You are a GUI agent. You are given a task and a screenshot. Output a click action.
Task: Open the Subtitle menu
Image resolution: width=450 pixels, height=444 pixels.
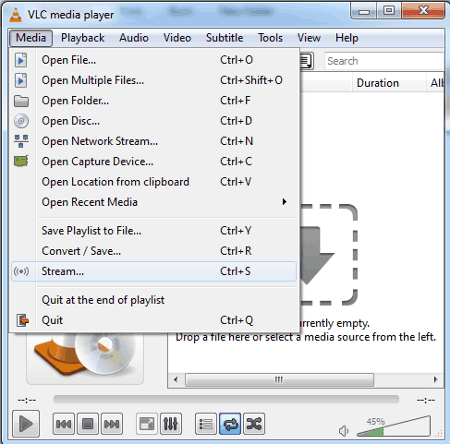224,38
